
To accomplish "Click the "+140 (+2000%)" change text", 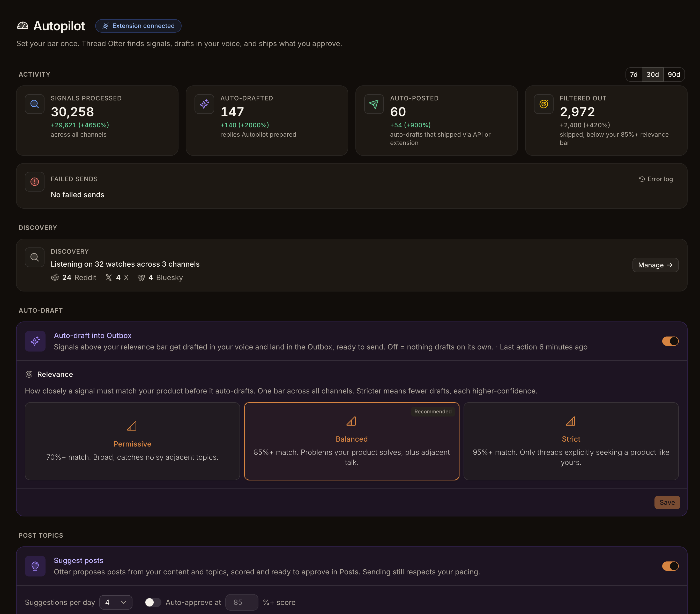I will click(245, 125).
